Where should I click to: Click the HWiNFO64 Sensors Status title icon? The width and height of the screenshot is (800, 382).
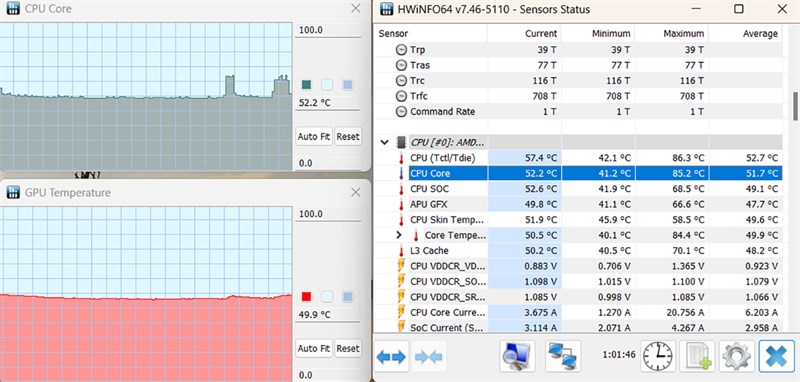pyautogui.click(x=387, y=9)
